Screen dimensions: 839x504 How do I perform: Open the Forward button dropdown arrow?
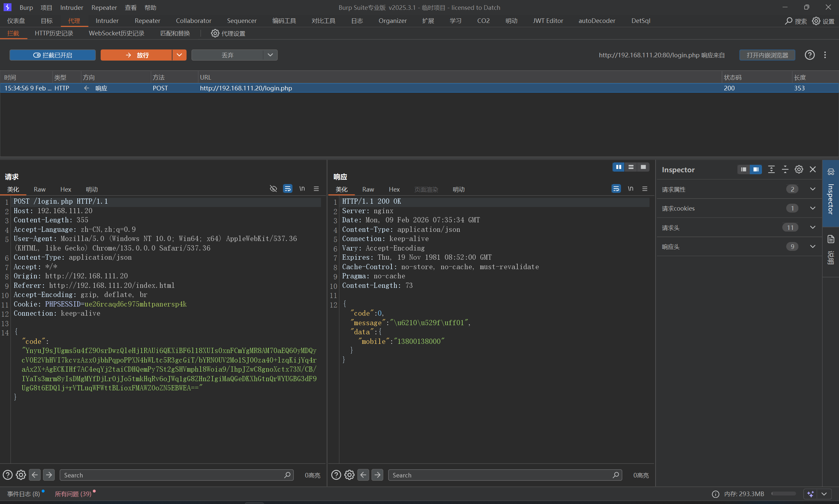point(179,55)
